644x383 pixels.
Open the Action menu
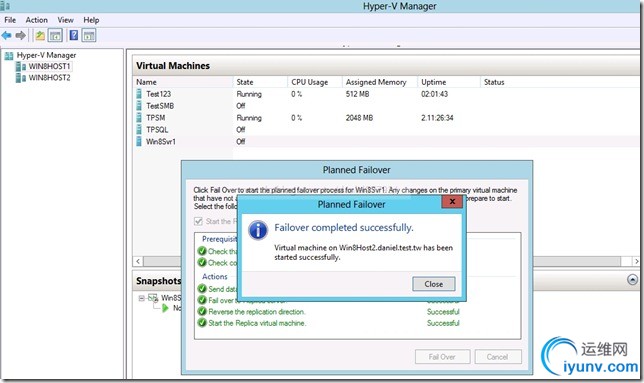pyautogui.click(x=37, y=20)
